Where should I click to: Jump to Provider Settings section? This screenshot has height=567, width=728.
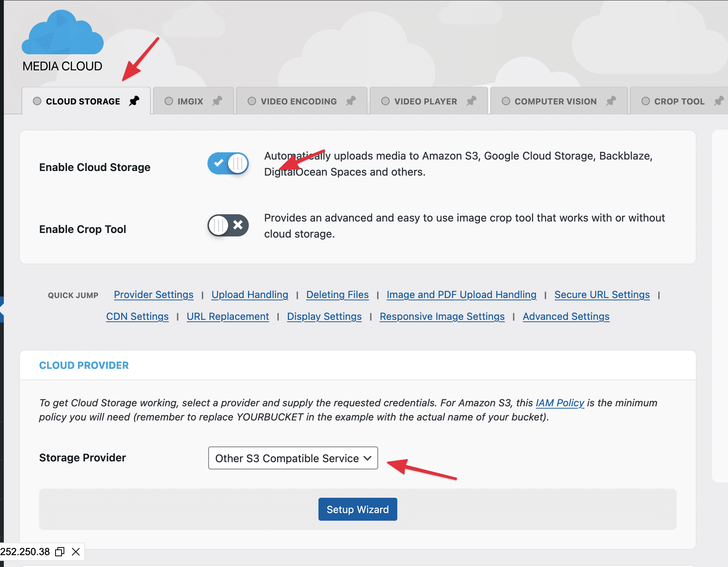click(153, 295)
